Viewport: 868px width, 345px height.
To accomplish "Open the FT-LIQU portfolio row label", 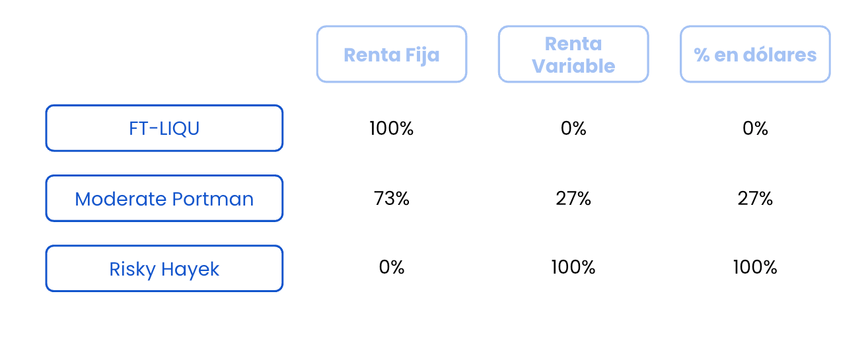I will (164, 128).
